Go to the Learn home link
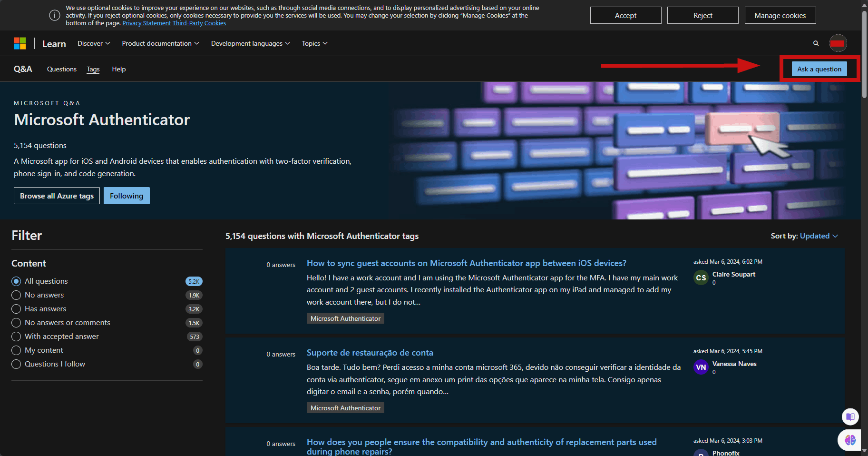 pos(54,44)
